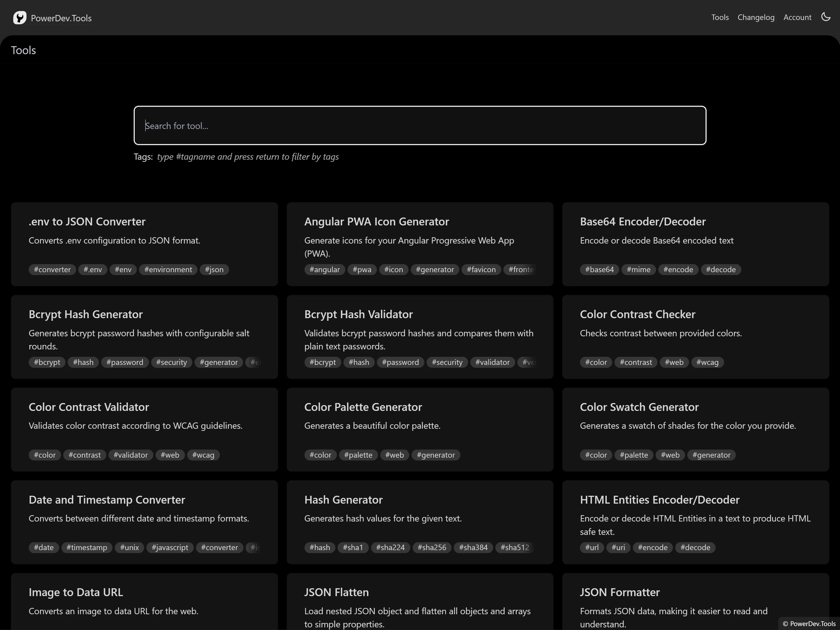Open Color Palette Generator tool
This screenshot has width=840, height=630.
click(363, 407)
